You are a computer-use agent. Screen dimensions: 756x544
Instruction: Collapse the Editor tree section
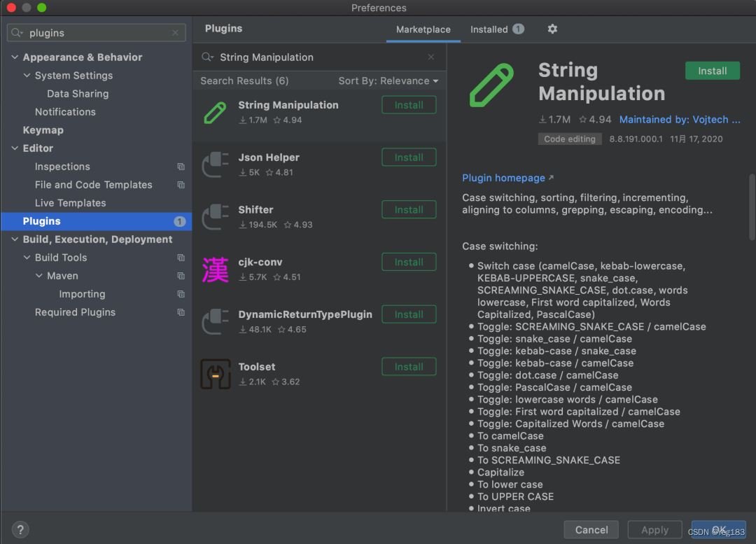(15, 148)
